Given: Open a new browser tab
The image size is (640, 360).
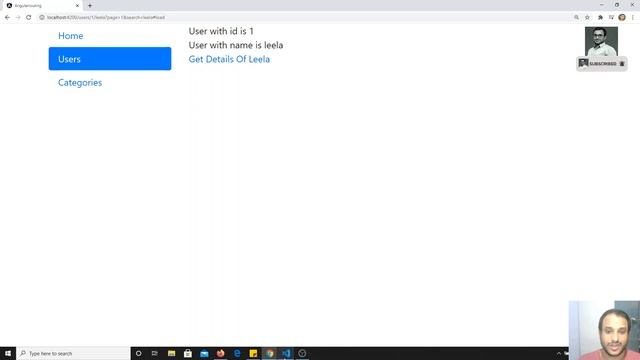Looking at the screenshot, I should point(90,6).
